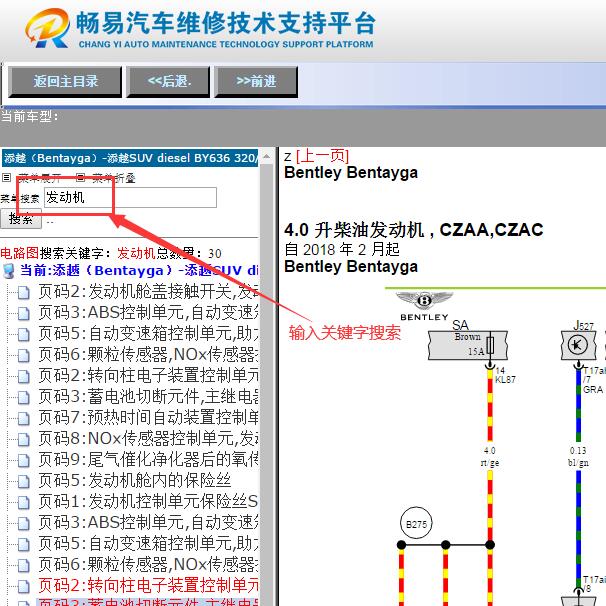The width and height of the screenshot is (606, 606).
Task: Open red highlighted 页码2:转向柱电子装置控制单元 entry
Action: pyautogui.click(x=148, y=585)
